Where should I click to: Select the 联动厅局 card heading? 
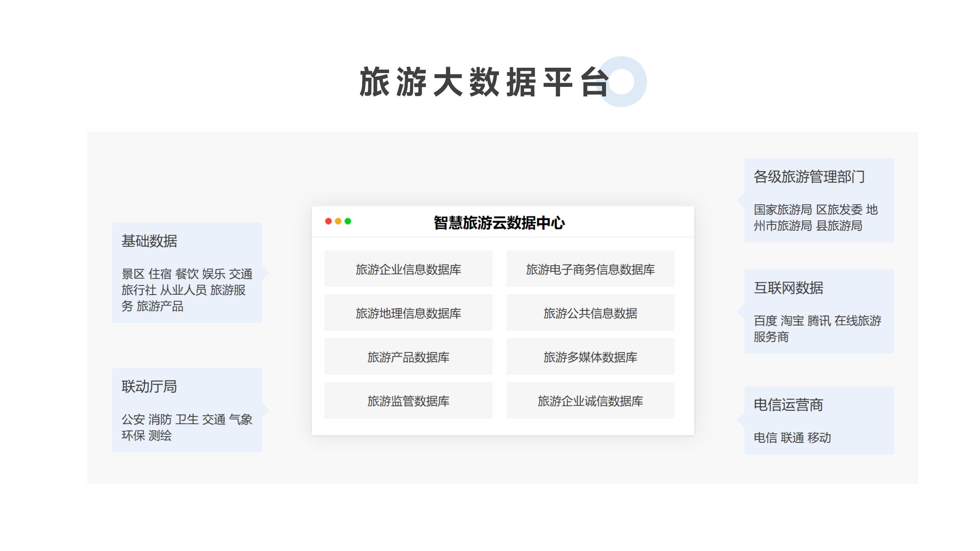tap(149, 386)
